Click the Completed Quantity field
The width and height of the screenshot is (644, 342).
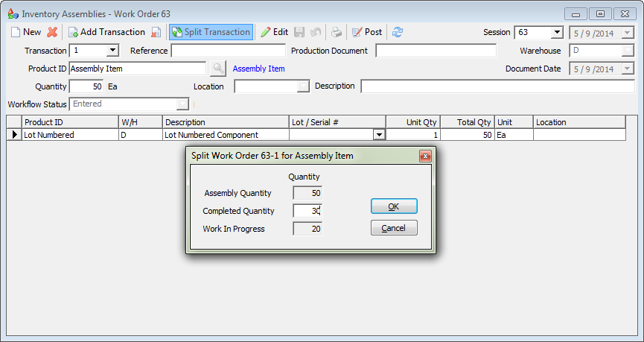[x=307, y=211]
